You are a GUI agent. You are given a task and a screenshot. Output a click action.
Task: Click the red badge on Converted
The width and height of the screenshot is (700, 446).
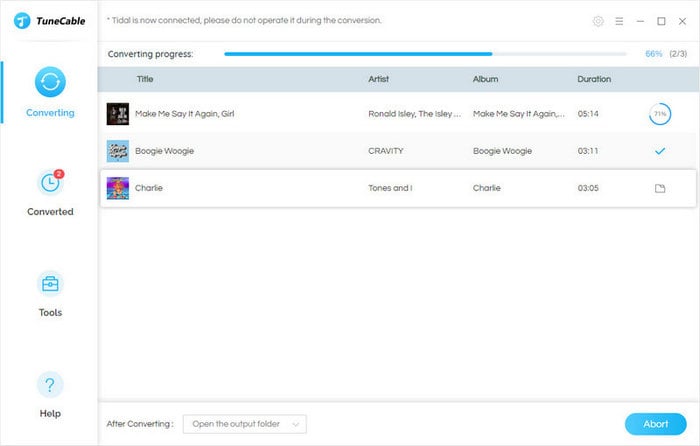(59, 174)
